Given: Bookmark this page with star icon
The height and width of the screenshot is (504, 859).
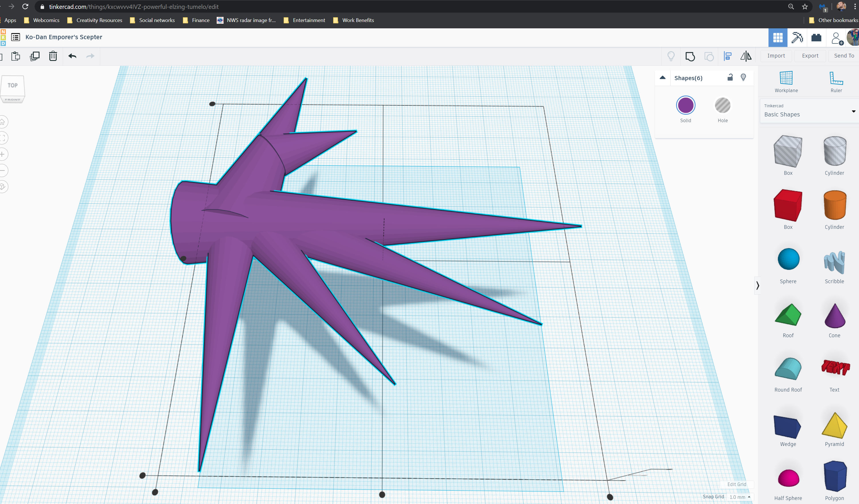Looking at the screenshot, I should [805, 7].
